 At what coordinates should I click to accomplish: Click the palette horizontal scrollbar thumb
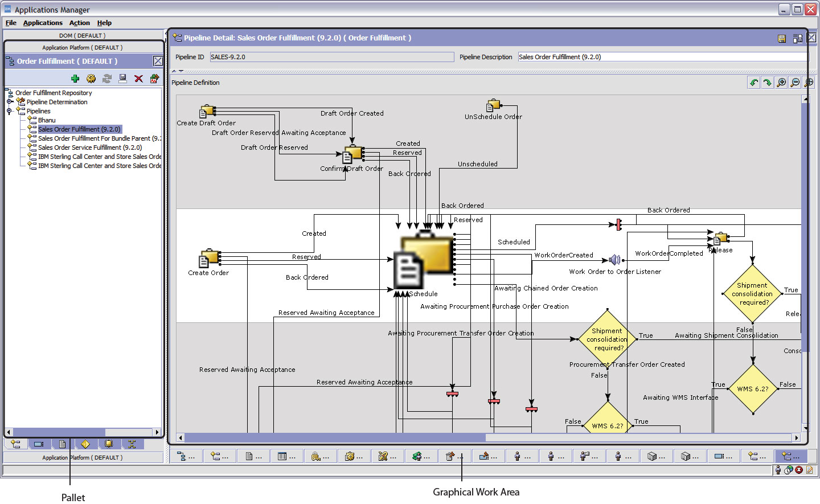point(59,432)
